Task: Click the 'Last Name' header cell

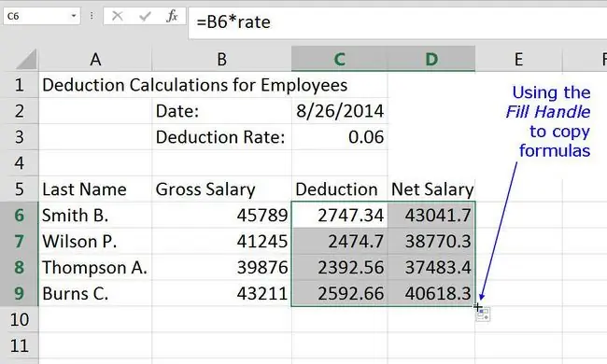Action: point(95,189)
